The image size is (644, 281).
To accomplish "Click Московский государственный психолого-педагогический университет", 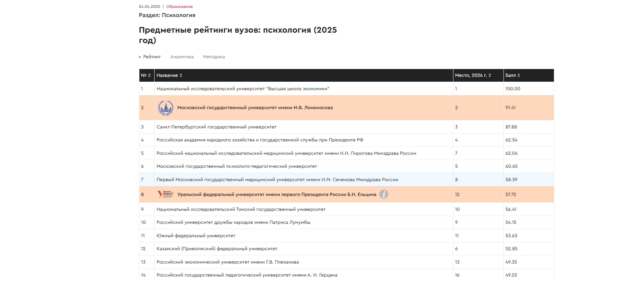I will coord(237,166).
